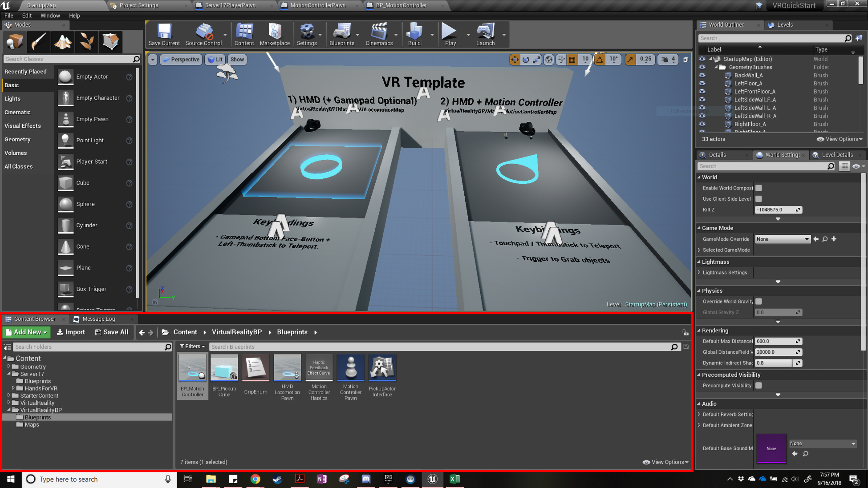868x488 pixels.
Task: Expand Lightmass Settings section
Action: 699,272
